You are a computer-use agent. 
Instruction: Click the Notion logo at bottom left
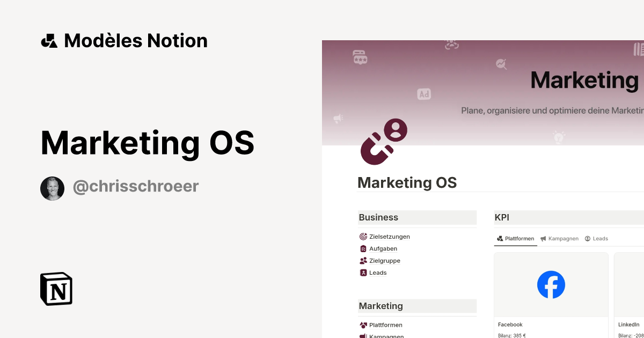tap(55, 289)
